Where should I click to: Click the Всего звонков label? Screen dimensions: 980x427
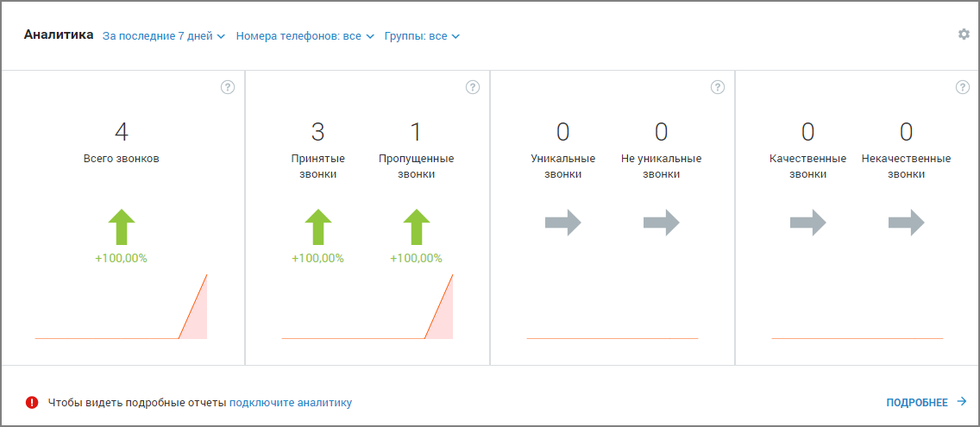coord(122,159)
